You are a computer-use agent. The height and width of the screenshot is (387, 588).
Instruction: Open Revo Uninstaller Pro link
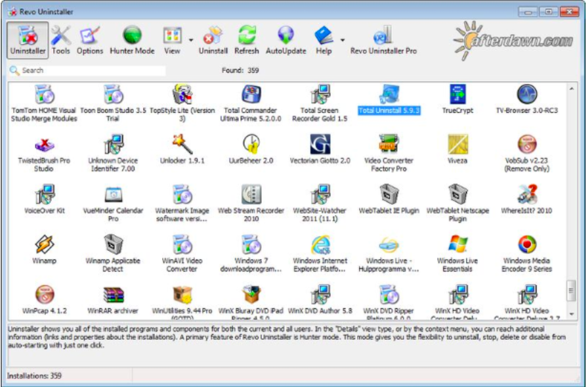point(383,39)
